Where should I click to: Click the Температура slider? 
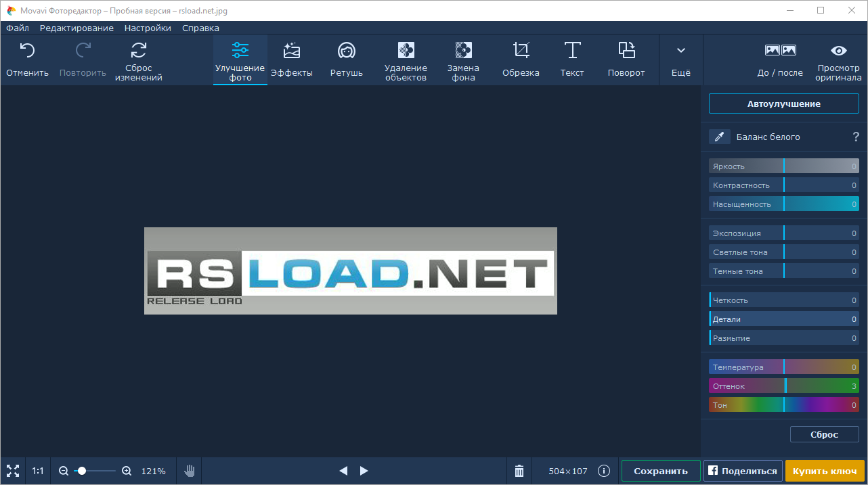[x=784, y=367]
